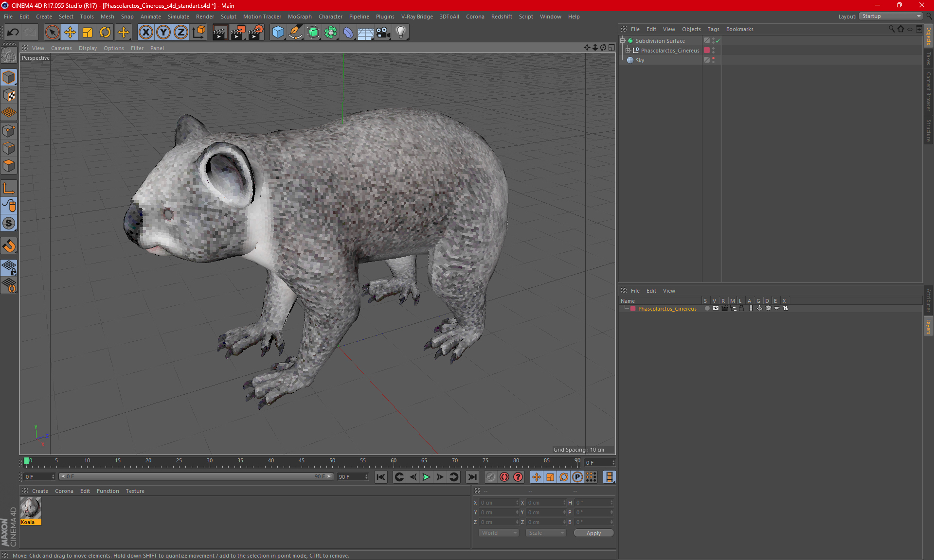Click the Render View clapboard icon
This screenshot has height=560, width=934.
pyautogui.click(x=220, y=33)
